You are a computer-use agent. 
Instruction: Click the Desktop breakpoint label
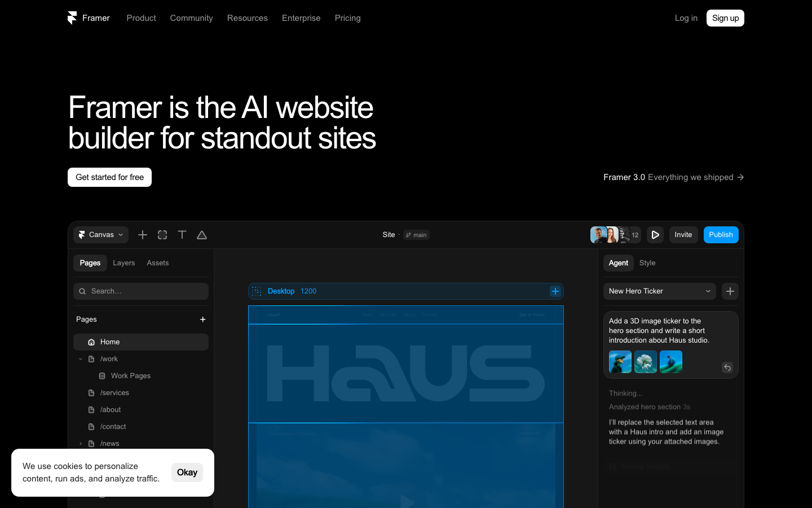[281, 291]
